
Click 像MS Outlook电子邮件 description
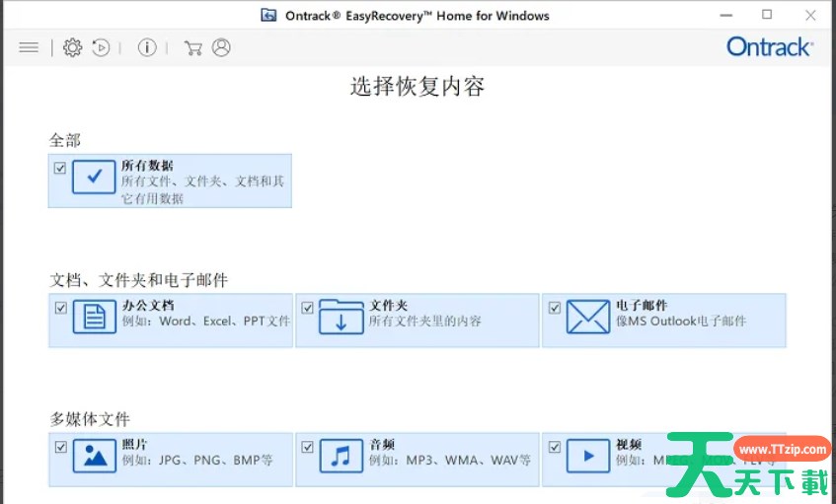[x=681, y=322]
